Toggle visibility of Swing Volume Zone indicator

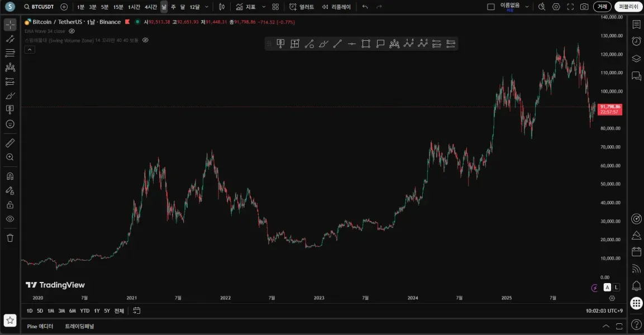(x=145, y=40)
